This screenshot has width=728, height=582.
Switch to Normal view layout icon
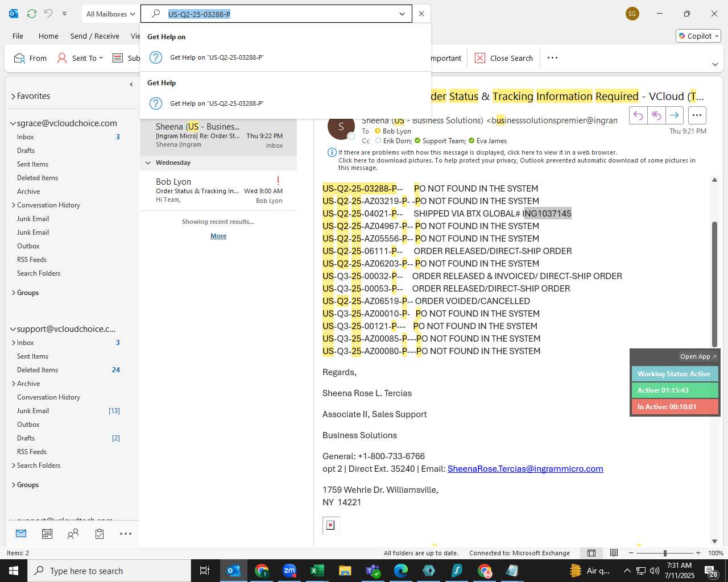pos(591,553)
